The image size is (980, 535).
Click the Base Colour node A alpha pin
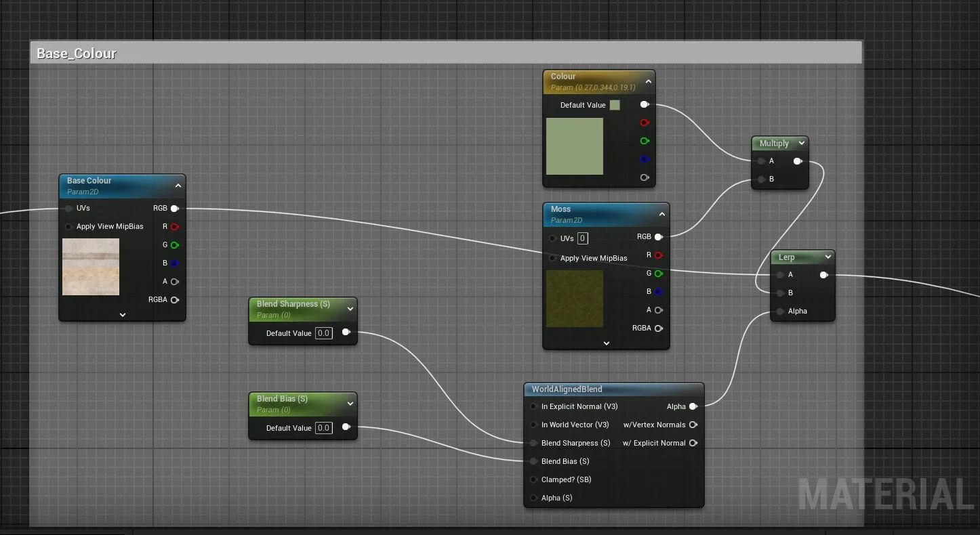pos(174,282)
